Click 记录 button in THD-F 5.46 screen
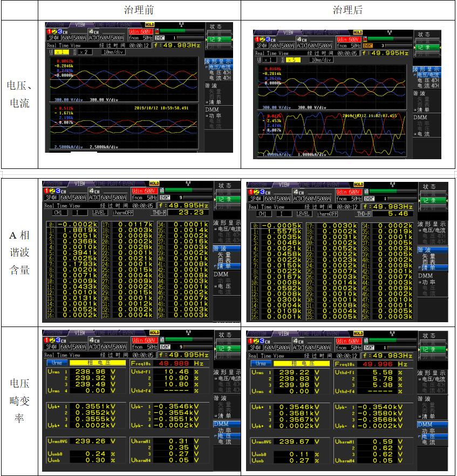The image size is (457, 476). point(432,200)
